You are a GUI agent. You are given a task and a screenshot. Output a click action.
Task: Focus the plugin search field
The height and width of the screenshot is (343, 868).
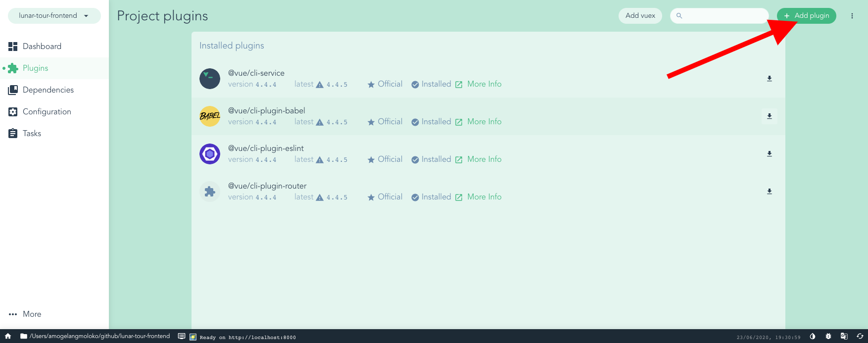point(723,16)
